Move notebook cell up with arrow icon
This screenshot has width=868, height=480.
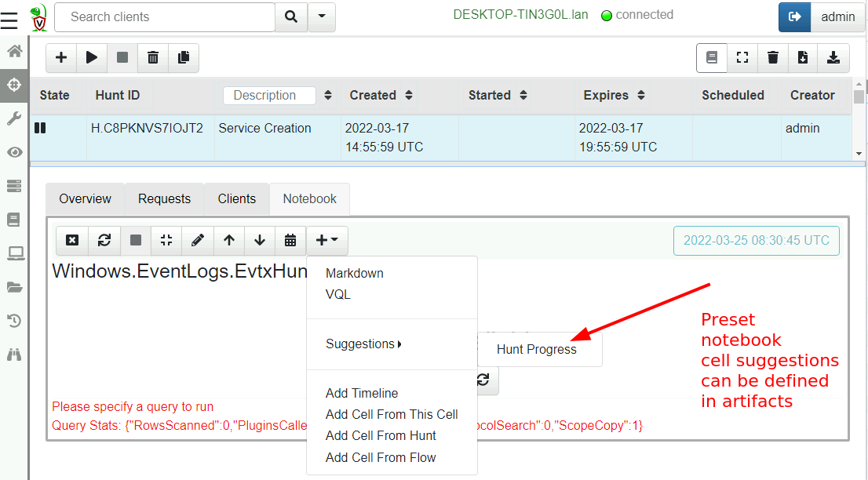(228, 240)
